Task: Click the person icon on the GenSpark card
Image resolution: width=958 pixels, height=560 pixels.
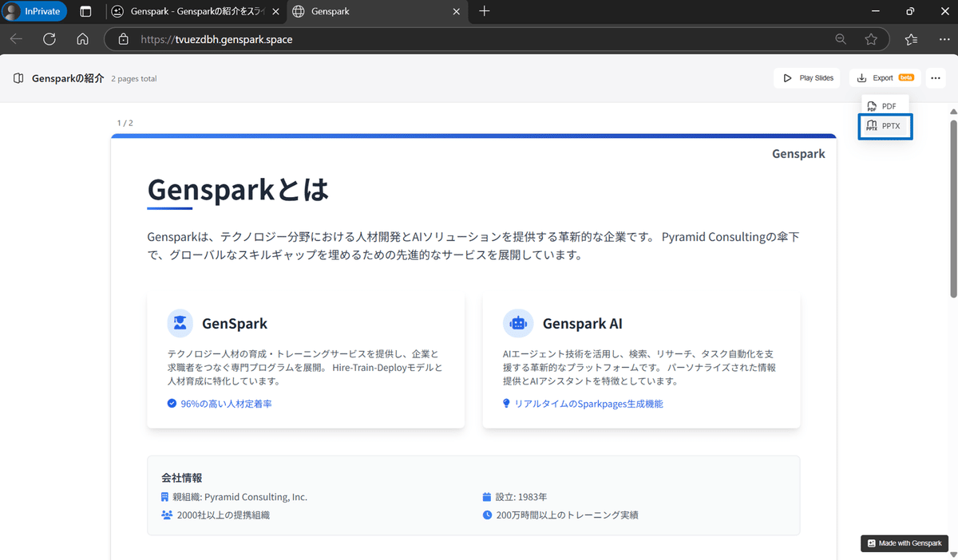Action: pyautogui.click(x=180, y=323)
